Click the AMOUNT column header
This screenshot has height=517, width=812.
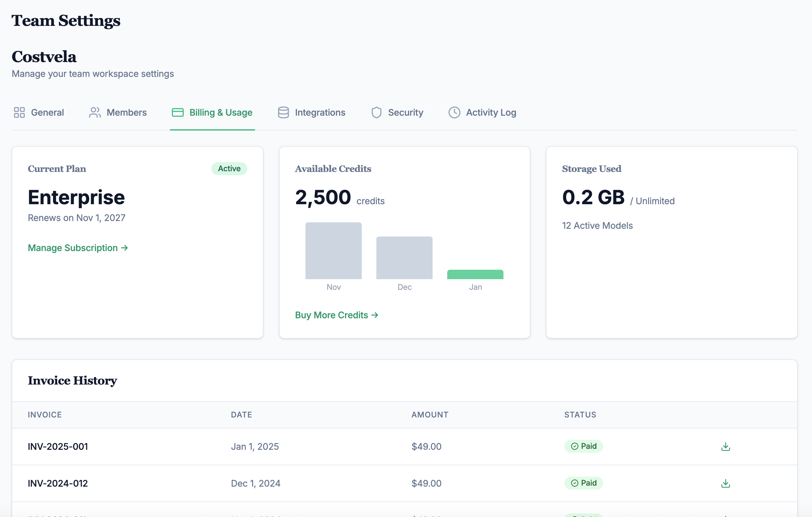[429, 415]
